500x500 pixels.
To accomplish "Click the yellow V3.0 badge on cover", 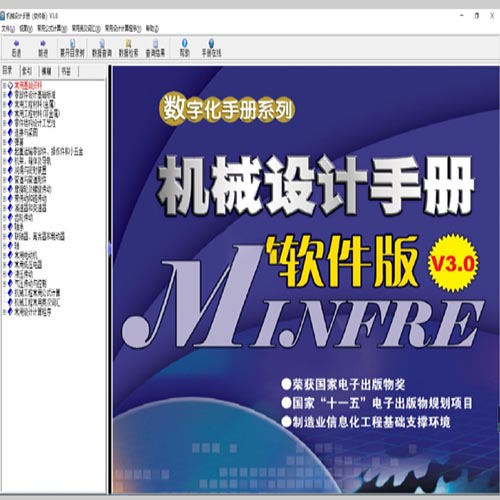I will click(453, 263).
